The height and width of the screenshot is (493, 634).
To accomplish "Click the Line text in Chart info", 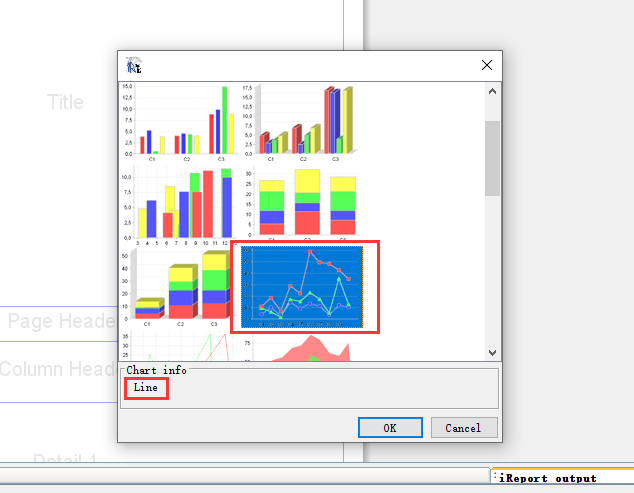I will tap(146, 387).
